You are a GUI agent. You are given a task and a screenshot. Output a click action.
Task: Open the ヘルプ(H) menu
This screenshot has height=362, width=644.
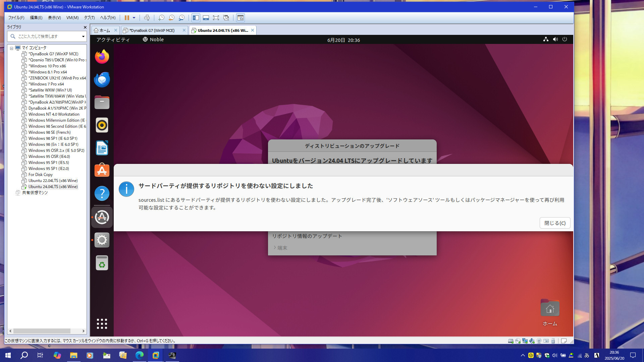tap(108, 18)
